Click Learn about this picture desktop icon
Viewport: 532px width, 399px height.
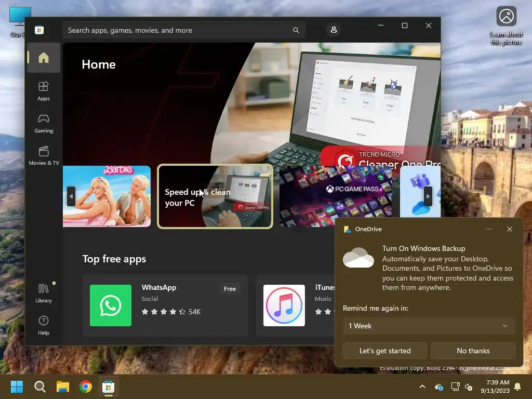tap(506, 26)
